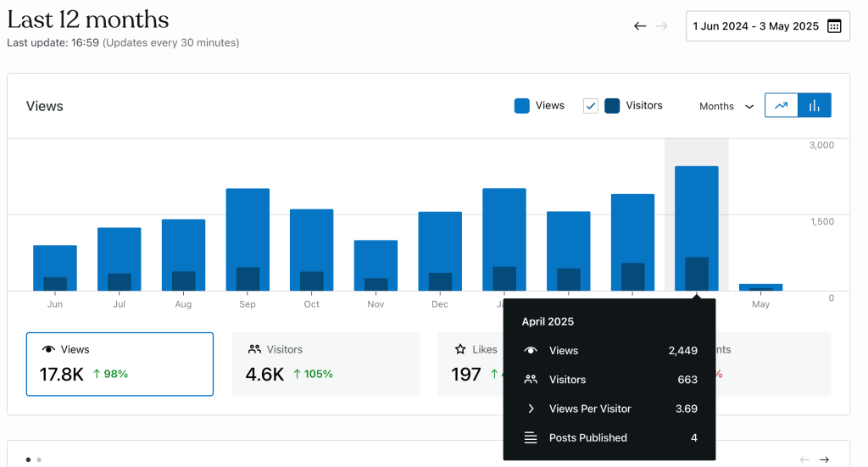Image resolution: width=868 pixels, height=467 pixels.
Task: Select the Likes stat tab
Action: click(470, 364)
